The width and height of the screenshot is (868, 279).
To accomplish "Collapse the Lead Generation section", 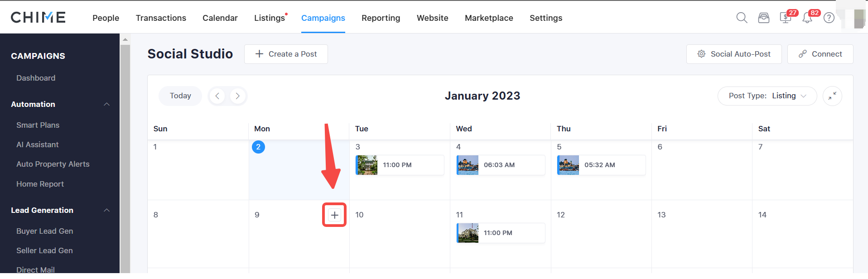I will [107, 210].
